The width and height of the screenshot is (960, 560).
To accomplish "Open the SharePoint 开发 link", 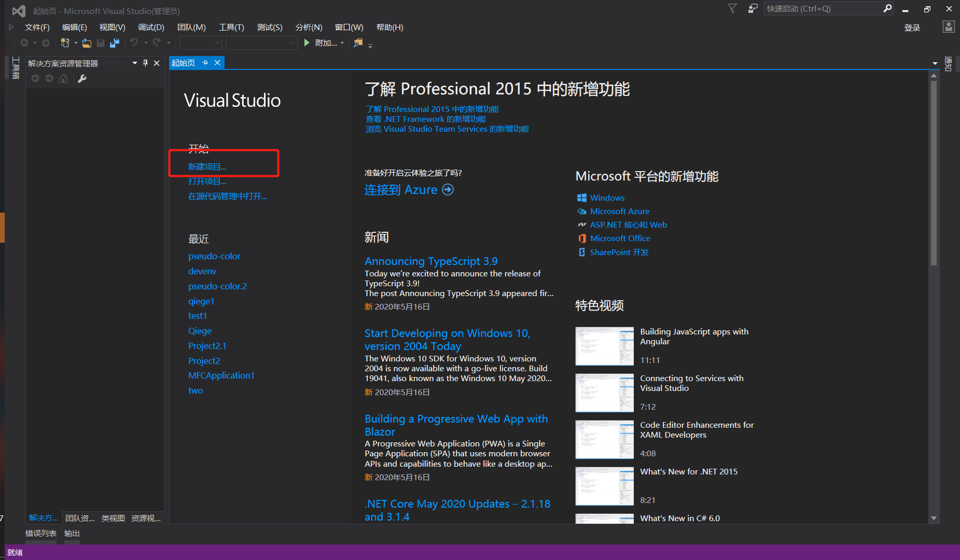I will 619,253.
